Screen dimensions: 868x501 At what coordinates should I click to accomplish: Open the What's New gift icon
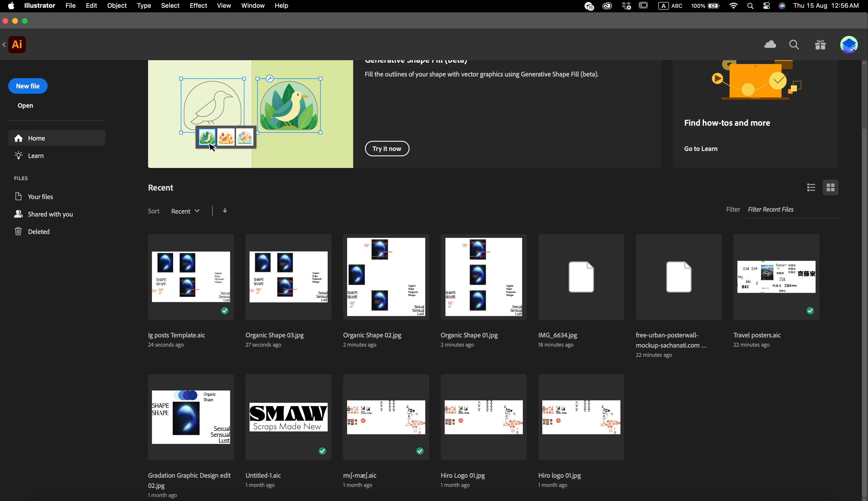(820, 45)
